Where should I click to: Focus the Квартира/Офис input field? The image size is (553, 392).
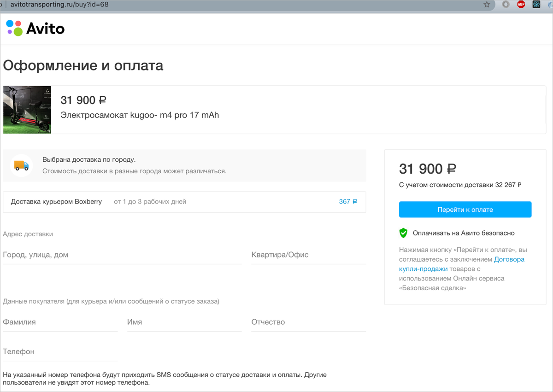pos(308,255)
